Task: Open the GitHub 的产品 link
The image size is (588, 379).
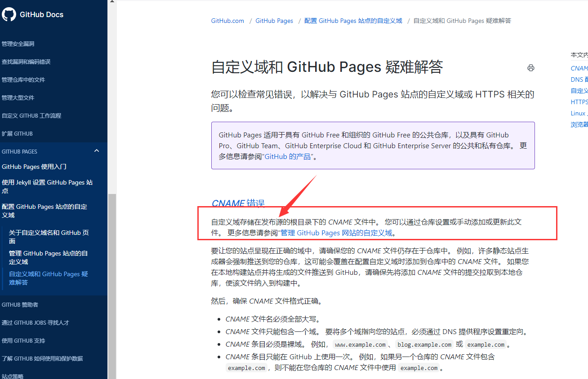Action: [288, 157]
